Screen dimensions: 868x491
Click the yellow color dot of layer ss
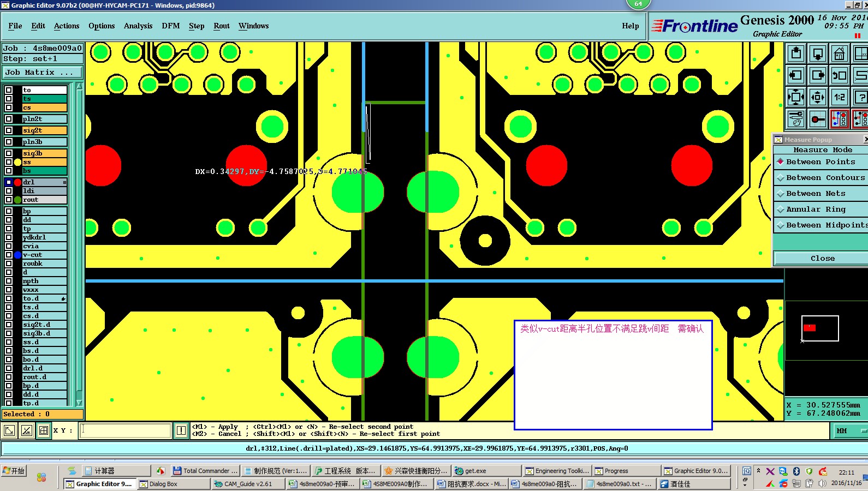17,162
